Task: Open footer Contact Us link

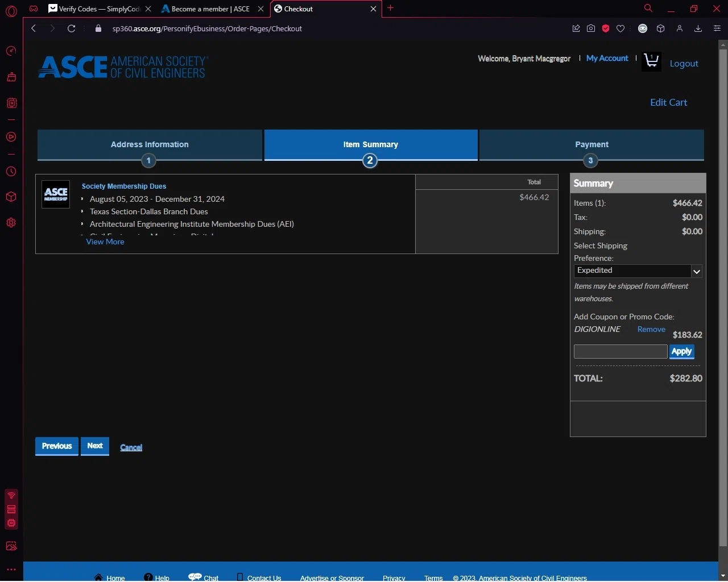Action: tap(259, 578)
